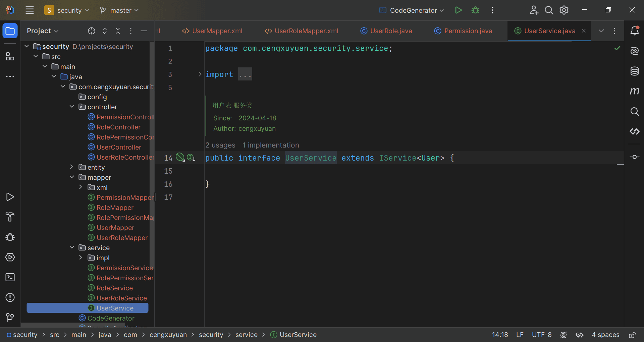Open the Problems tool window

10,297
